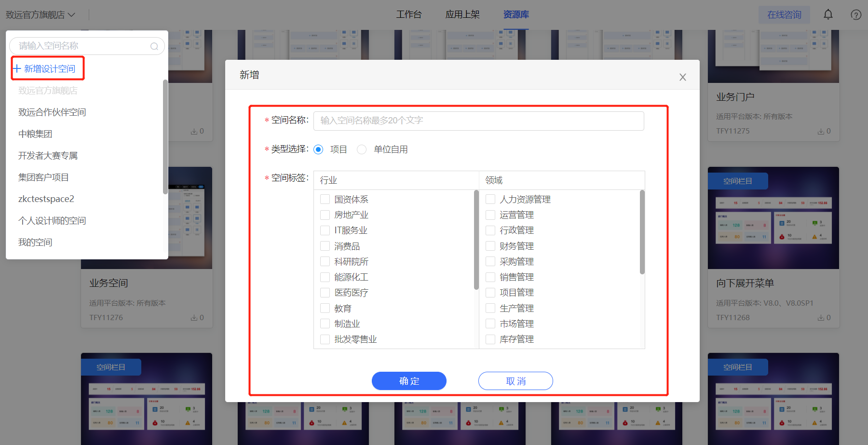
Task: Switch to the 资源库 tab
Action: click(x=516, y=14)
